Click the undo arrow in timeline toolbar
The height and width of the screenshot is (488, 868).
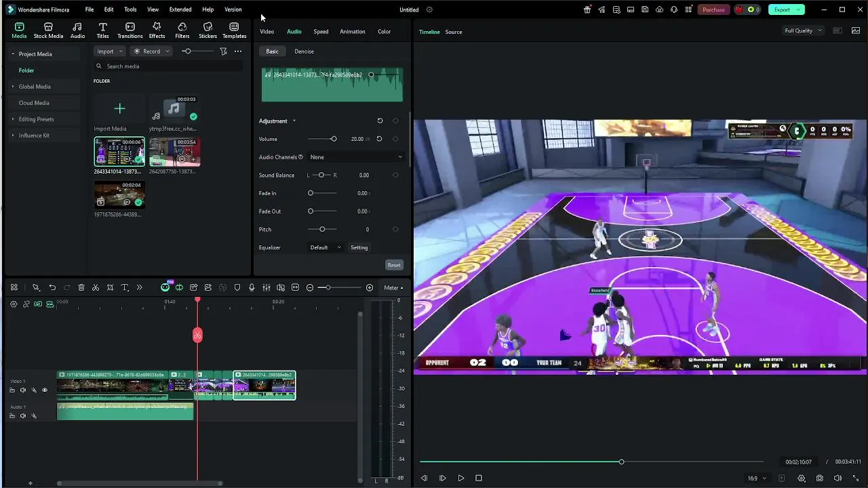pos(52,288)
